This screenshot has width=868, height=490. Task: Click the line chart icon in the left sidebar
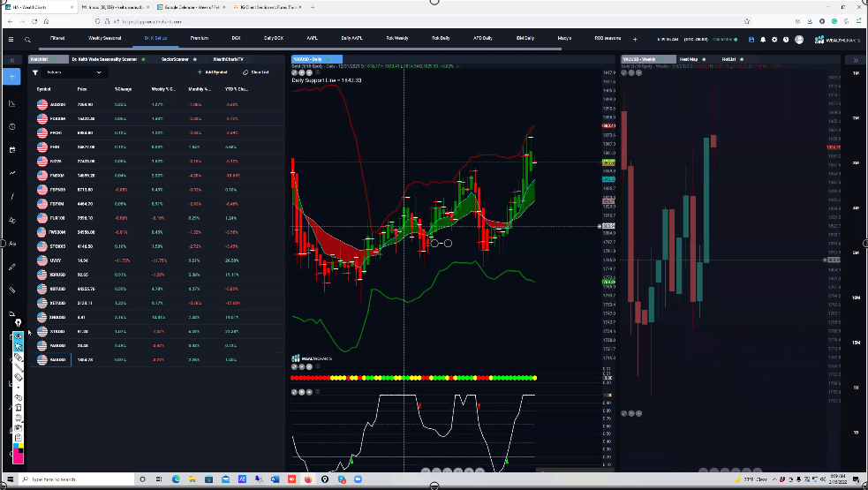coord(12,103)
